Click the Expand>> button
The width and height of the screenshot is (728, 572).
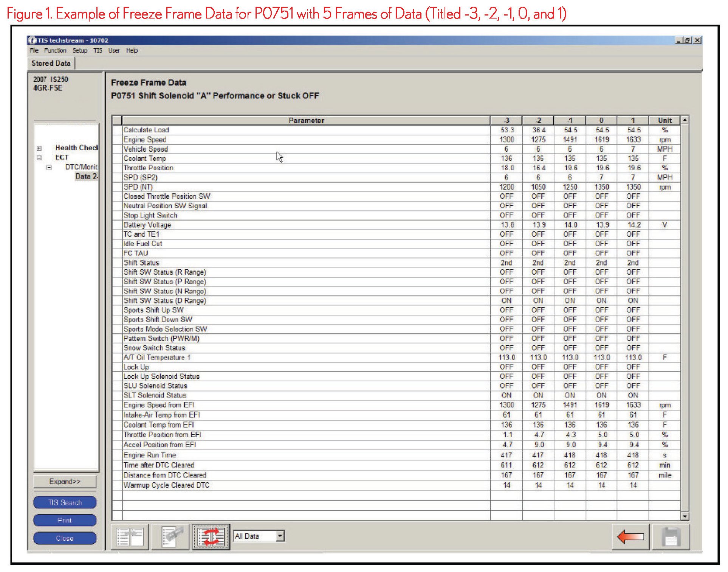(65, 482)
